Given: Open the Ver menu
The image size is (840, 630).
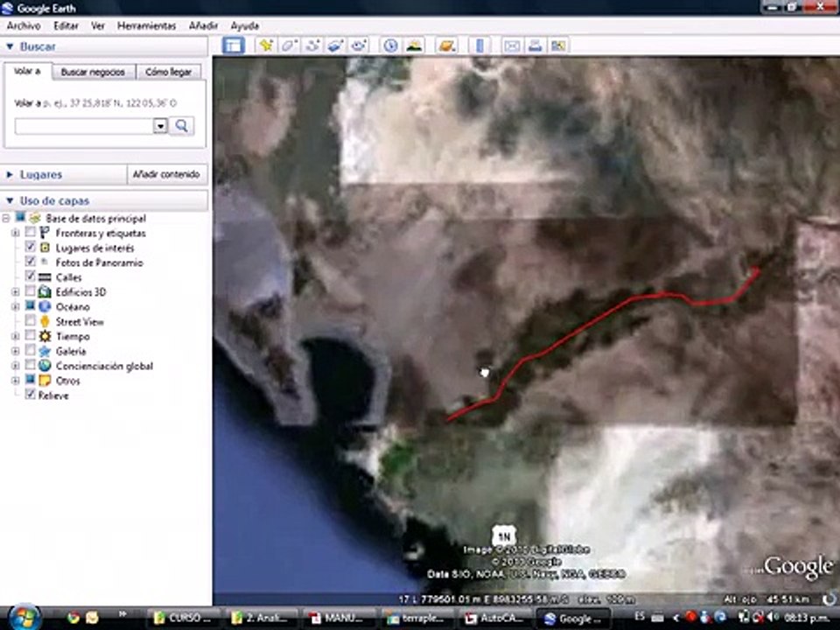Looking at the screenshot, I should point(97,25).
